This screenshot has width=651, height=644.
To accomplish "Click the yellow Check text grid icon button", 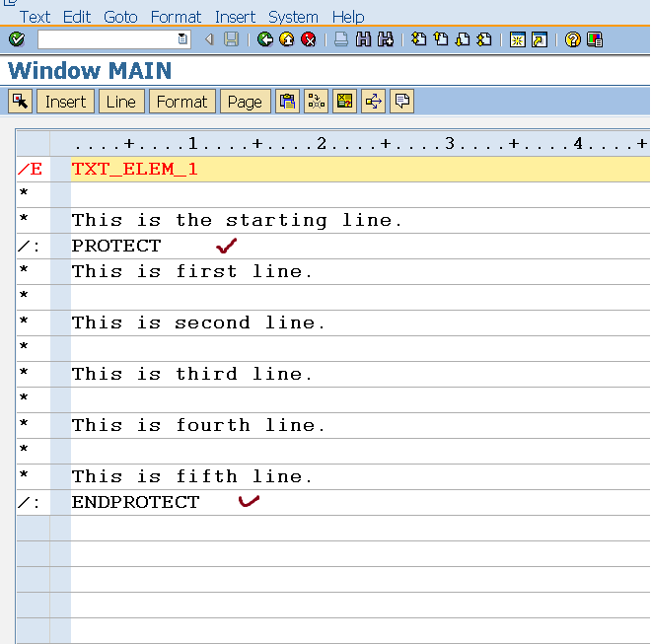I will point(344,102).
